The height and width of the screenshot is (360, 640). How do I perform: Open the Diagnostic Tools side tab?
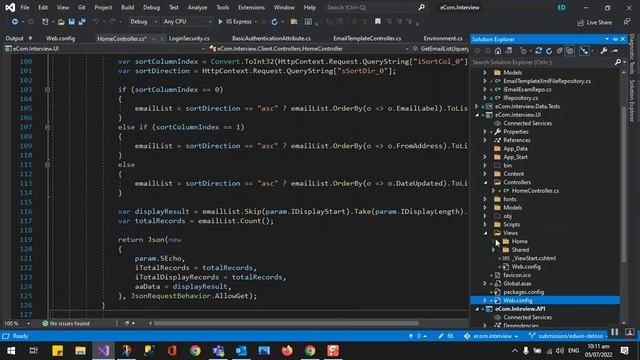point(632,55)
